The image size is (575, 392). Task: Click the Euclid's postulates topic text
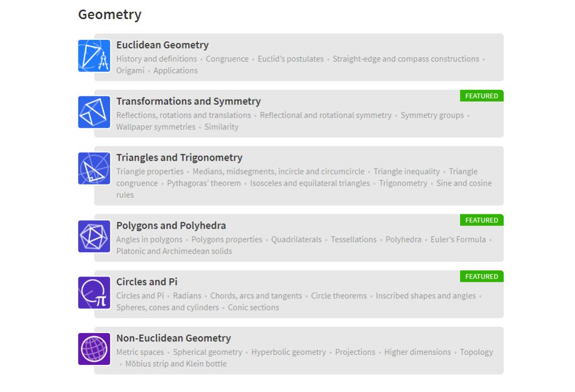coord(291,59)
